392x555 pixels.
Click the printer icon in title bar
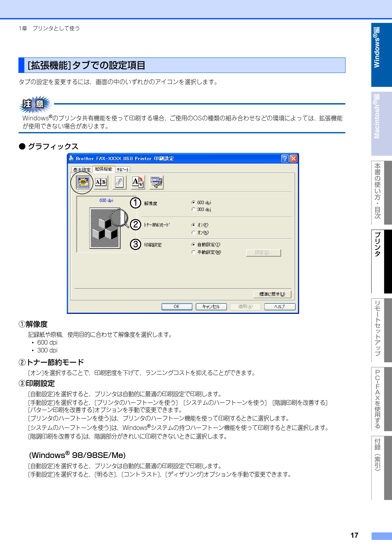pyautogui.click(x=72, y=159)
